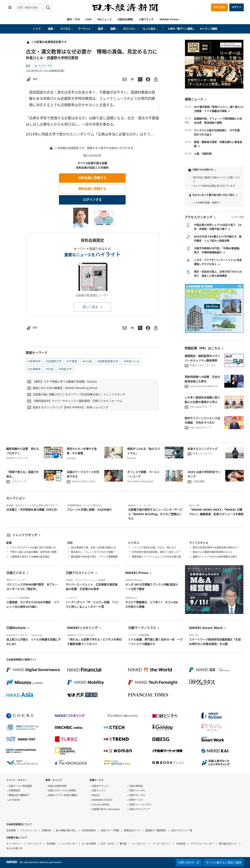Open 日経会社情報 in the top menu
This screenshot has height=868, width=250.
coord(125,19)
